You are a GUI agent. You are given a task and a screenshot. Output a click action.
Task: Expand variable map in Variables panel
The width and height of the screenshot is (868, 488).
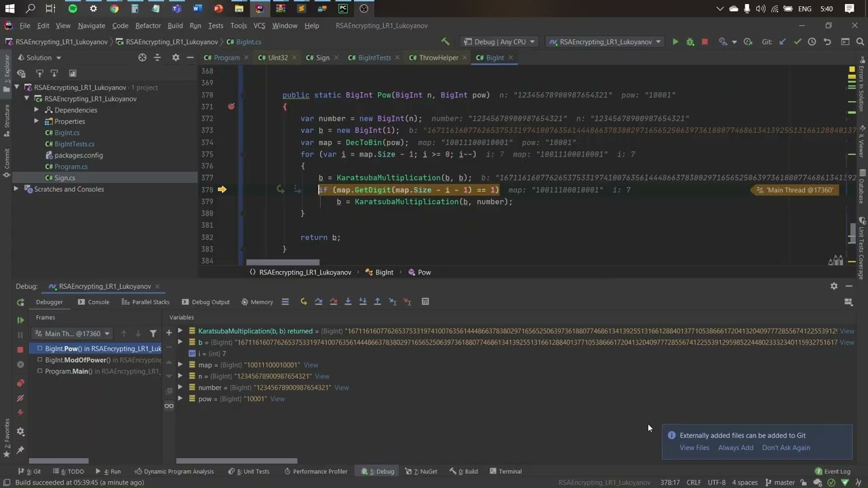pos(180,365)
